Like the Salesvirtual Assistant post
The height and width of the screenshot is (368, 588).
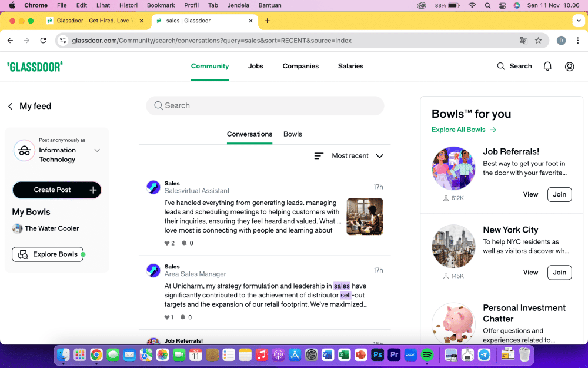coord(167,243)
